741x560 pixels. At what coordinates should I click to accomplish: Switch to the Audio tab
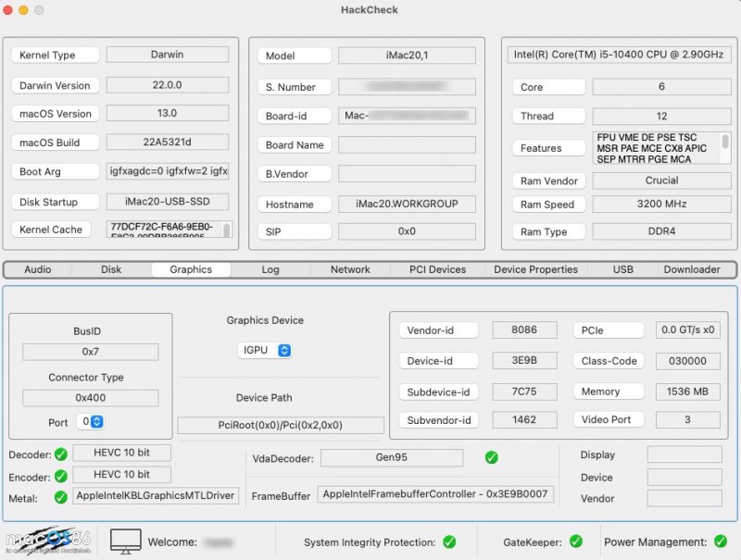[x=38, y=269]
